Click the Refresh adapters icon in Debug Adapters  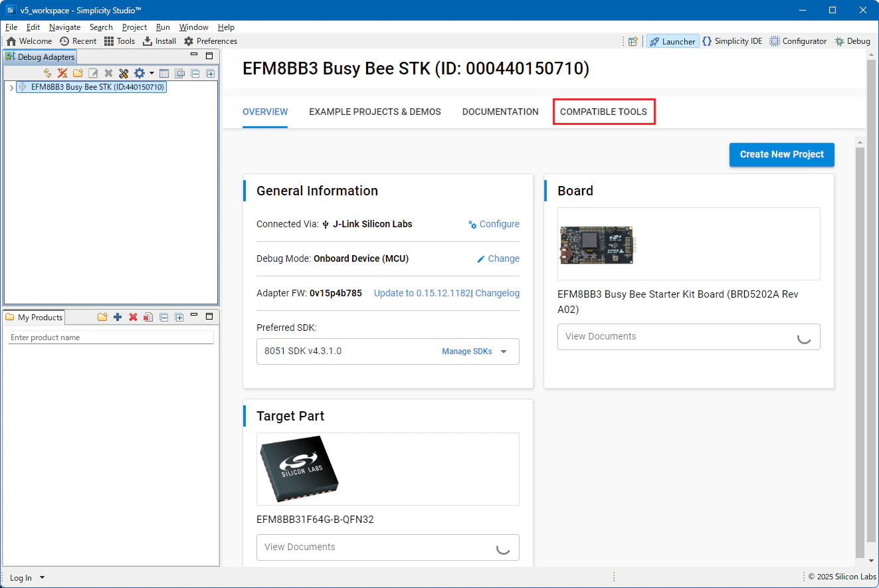tap(47, 73)
